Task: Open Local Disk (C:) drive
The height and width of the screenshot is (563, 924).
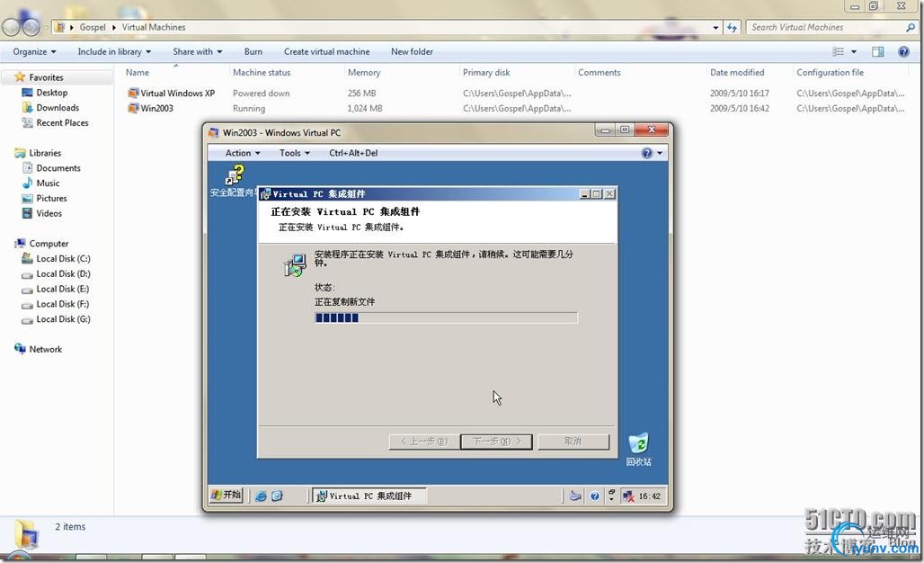Action: 56,259
